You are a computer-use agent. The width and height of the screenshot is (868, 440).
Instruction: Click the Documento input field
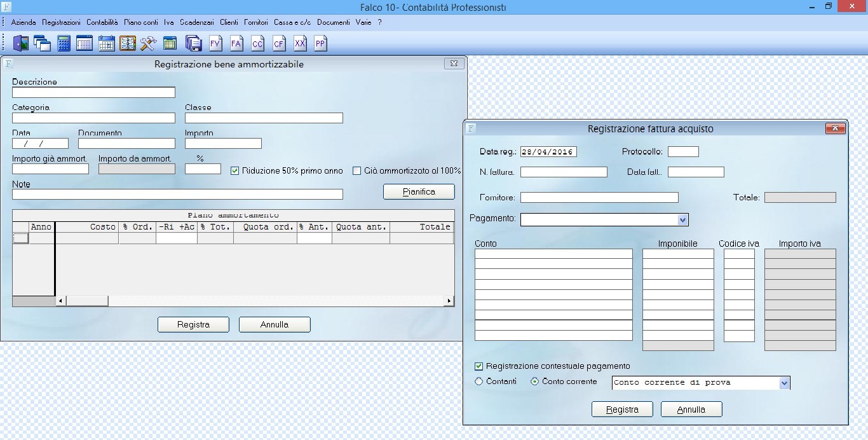point(126,143)
